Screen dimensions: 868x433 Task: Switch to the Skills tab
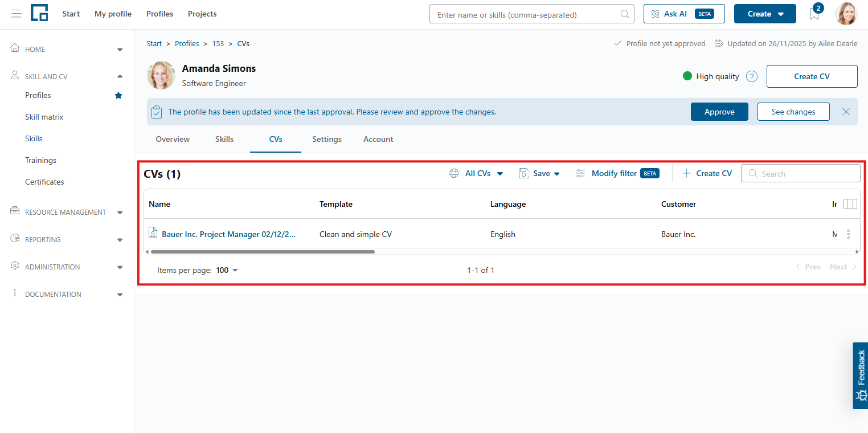click(224, 139)
